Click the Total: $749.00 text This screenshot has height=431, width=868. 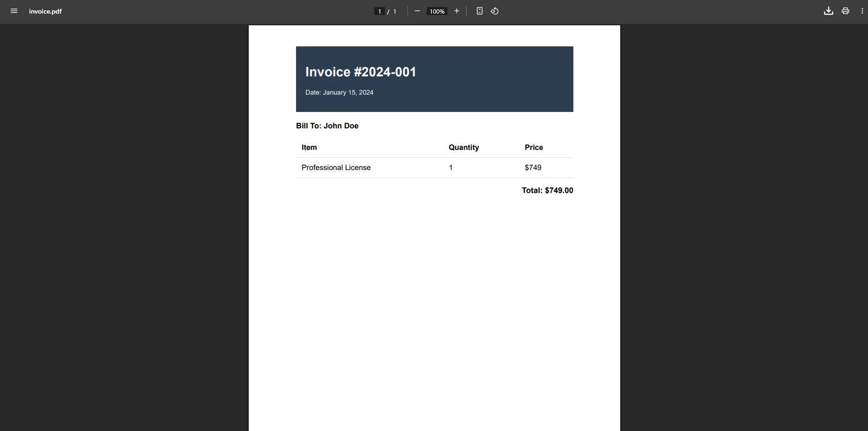pyautogui.click(x=547, y=190)
